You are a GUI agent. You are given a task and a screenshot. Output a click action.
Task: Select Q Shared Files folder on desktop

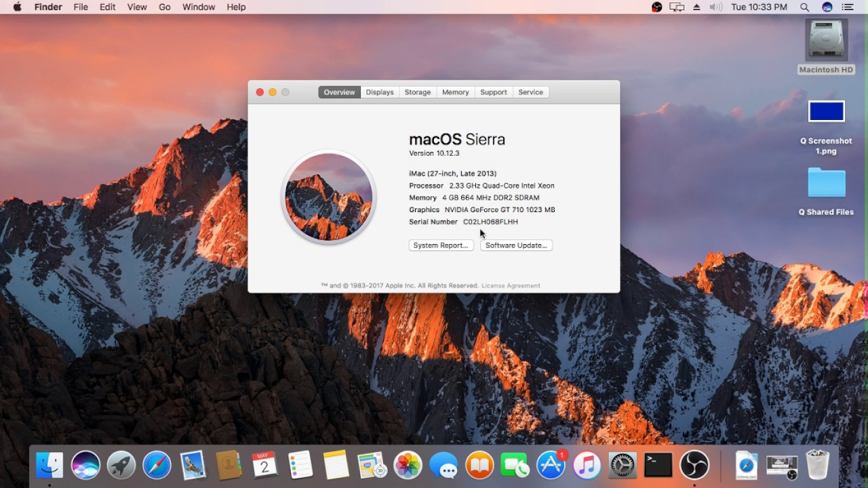826,192
